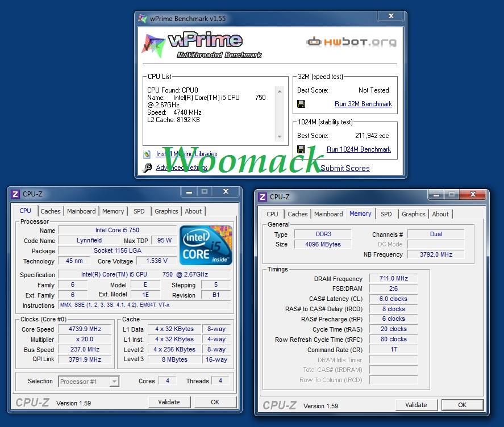The height and width of the screenshot is (427, 504).
Task: Select CPU tab in right CPU-Z window
Action: tap(272, 214)
